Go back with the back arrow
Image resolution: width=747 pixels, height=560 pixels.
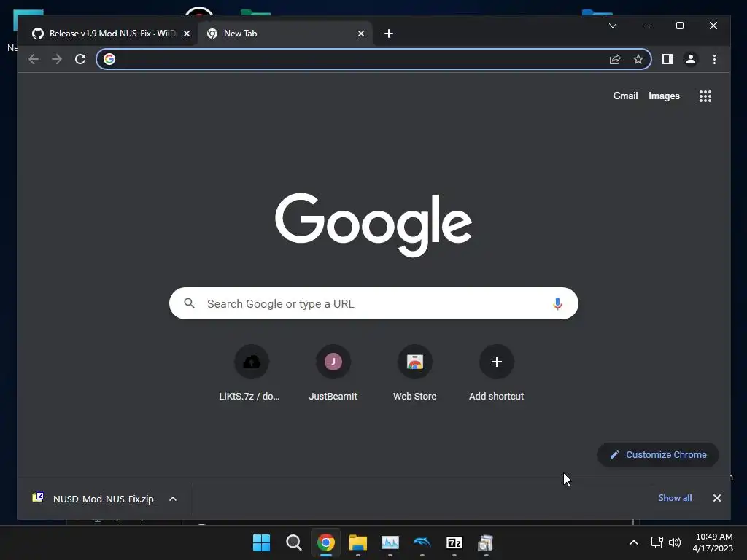34,59
